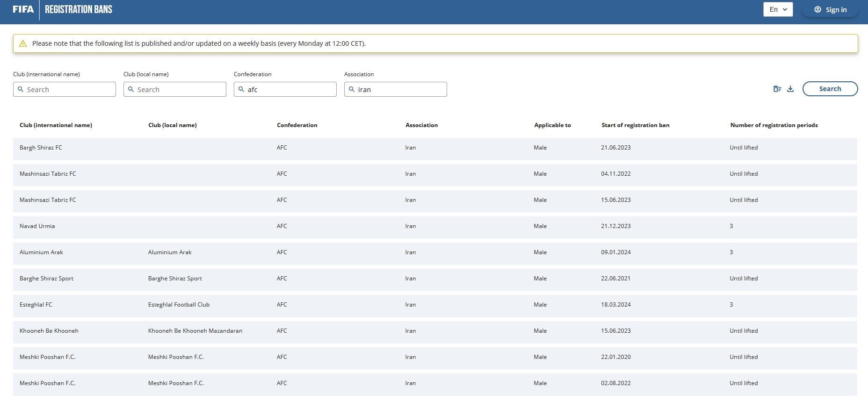Click the clear filters trash icon
The width and height of the screenshot is (868, 408).
point(777,89)
